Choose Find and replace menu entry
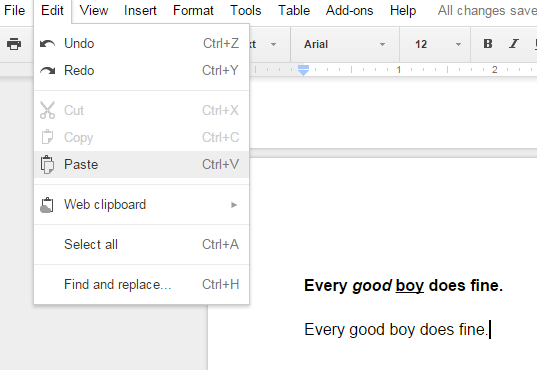This screenshot has width=537, height=370. [x=141, y=285]
